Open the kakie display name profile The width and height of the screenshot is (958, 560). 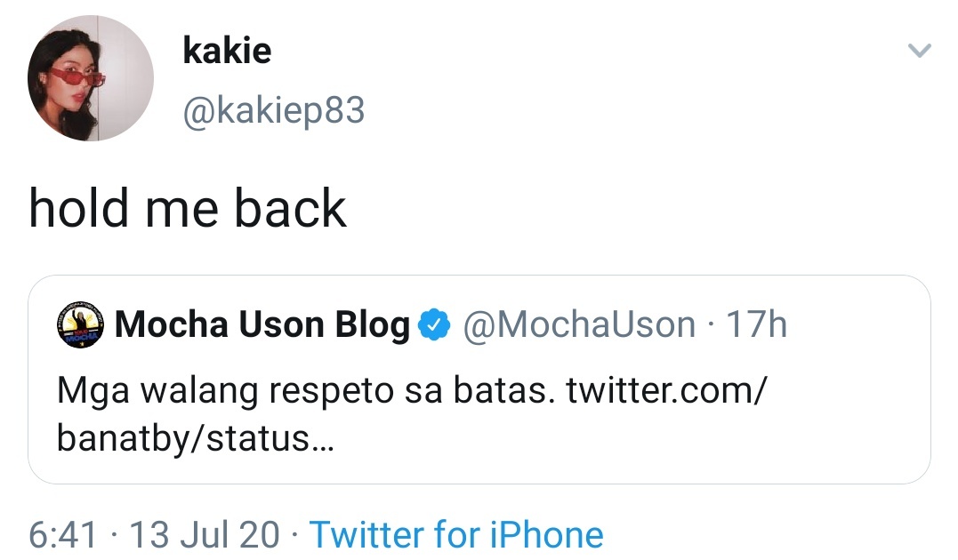point(227,51)
